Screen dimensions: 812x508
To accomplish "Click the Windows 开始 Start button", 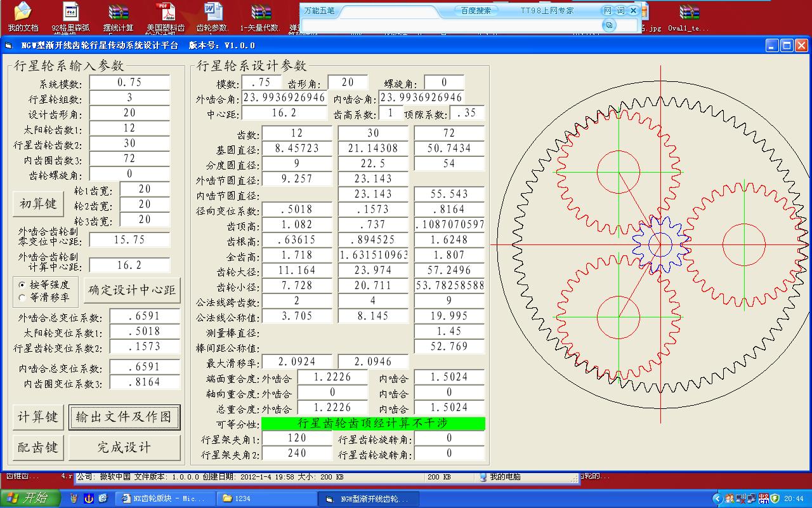I will pos(30,498).
